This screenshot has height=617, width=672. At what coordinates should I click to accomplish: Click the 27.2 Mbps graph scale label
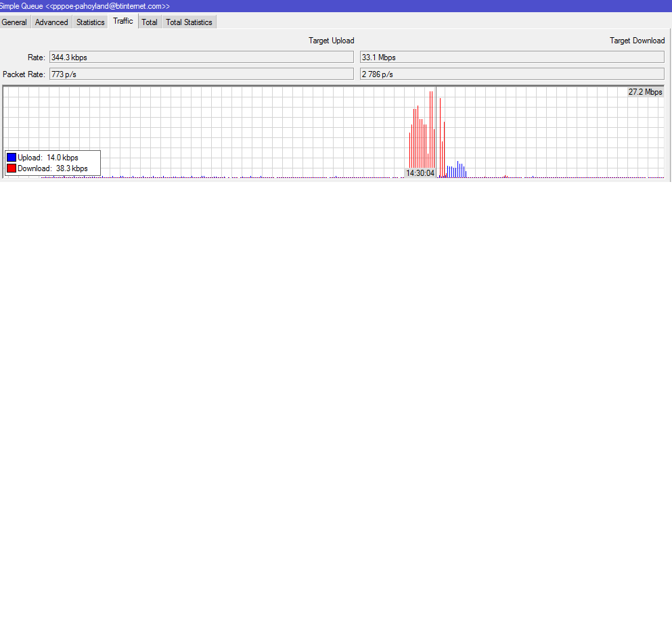(645, 92)
